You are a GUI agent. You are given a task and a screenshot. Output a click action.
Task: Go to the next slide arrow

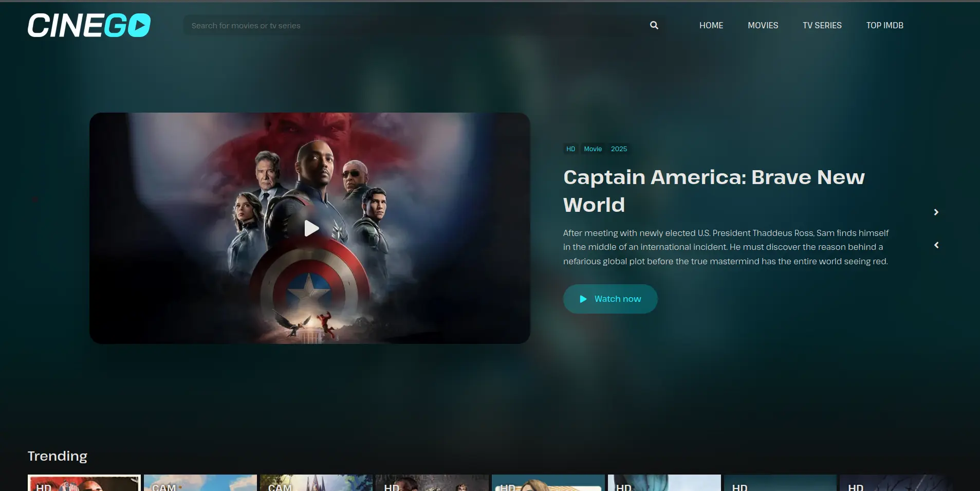coord(936,212)
